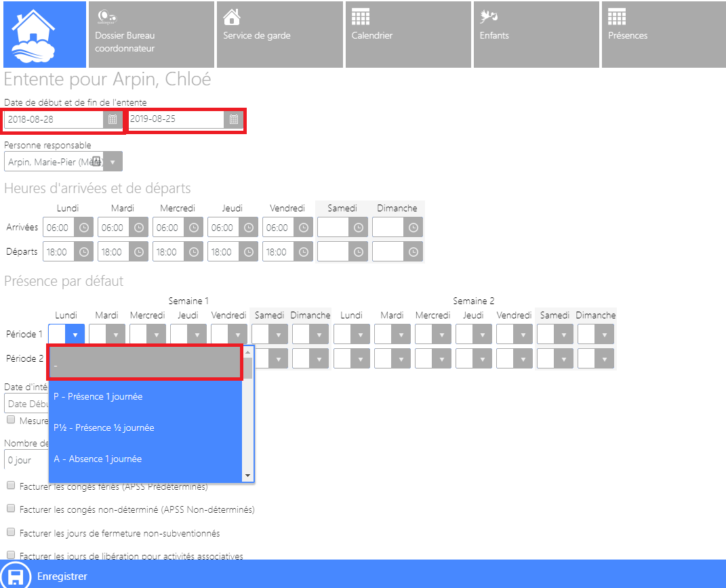Expand Période 1 Semaine 1 Jeudi dropdown
Image resolution: width=726 pixels, height=588 pixels.
[197, 335]
